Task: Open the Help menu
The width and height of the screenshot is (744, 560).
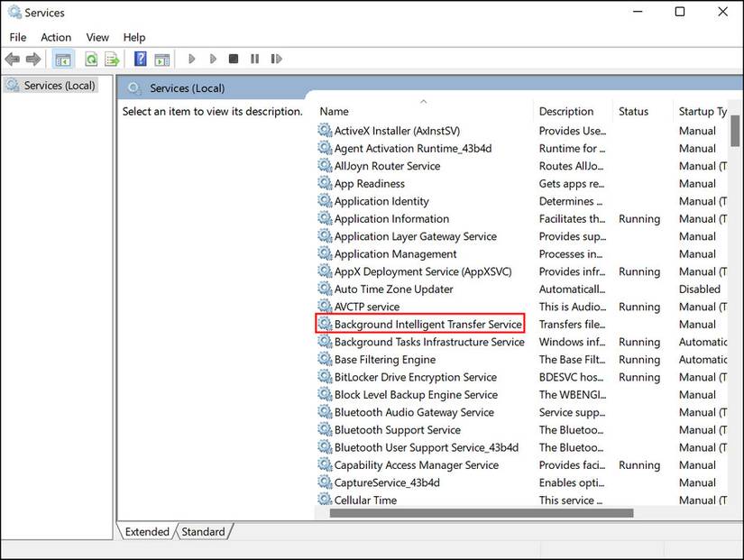Action: coord(134,37)
